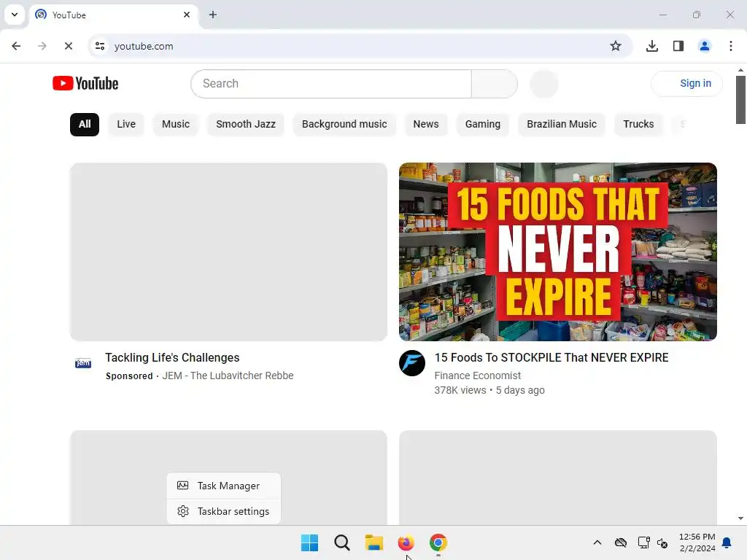
Task: Click the OneDrive cloud tray icon
Action: click(621, 542)
